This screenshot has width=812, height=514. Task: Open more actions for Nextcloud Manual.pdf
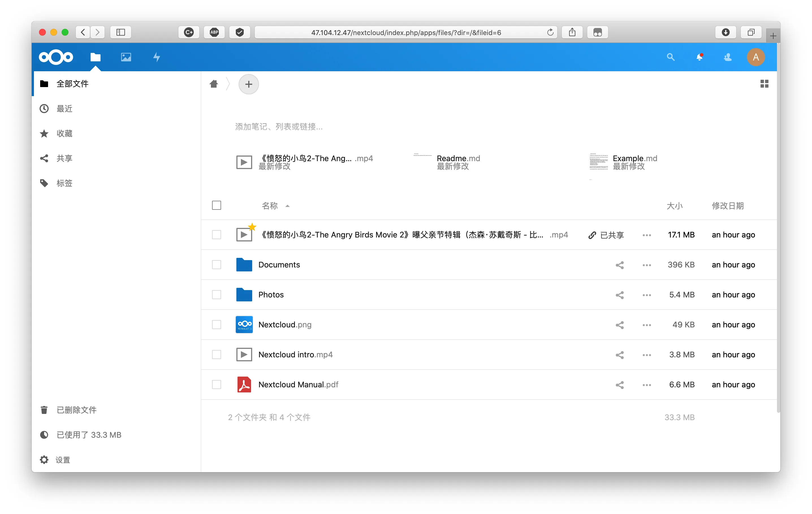647,385
